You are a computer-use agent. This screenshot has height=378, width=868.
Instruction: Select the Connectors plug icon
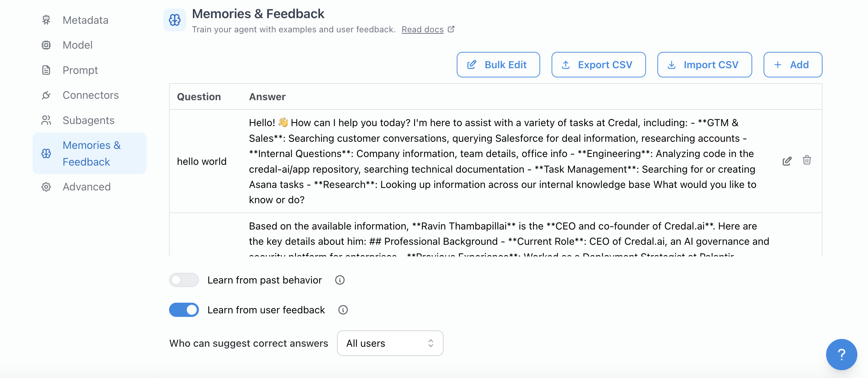tap(46, 95)
